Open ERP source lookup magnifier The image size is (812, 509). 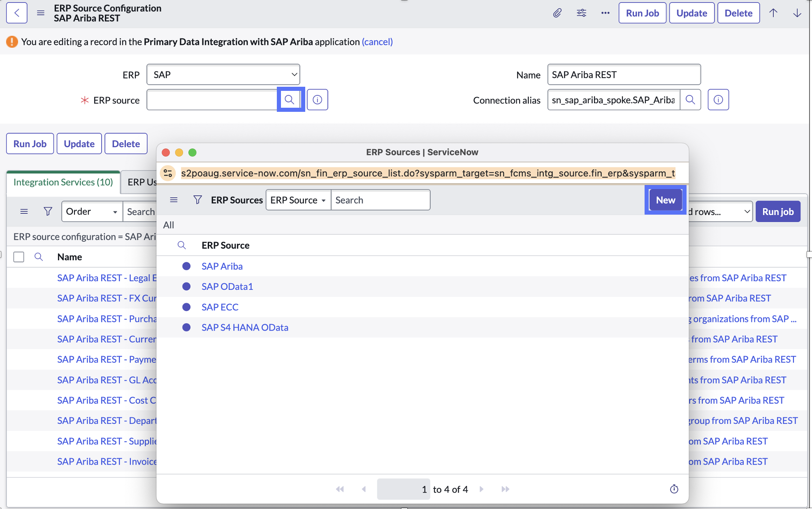click(290, 99)
